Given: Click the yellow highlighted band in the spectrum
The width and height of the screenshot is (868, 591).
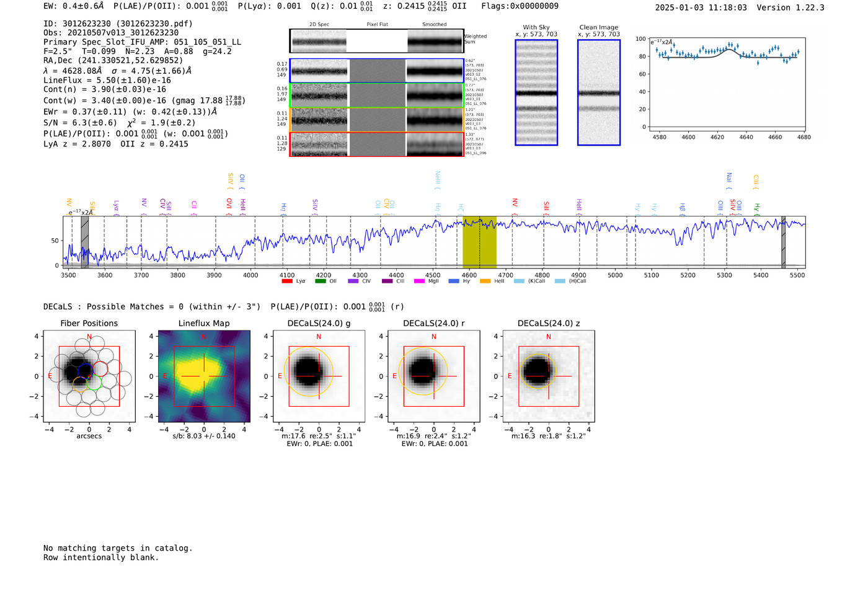Looking at the screenshot, I should [x=479, y=242].
